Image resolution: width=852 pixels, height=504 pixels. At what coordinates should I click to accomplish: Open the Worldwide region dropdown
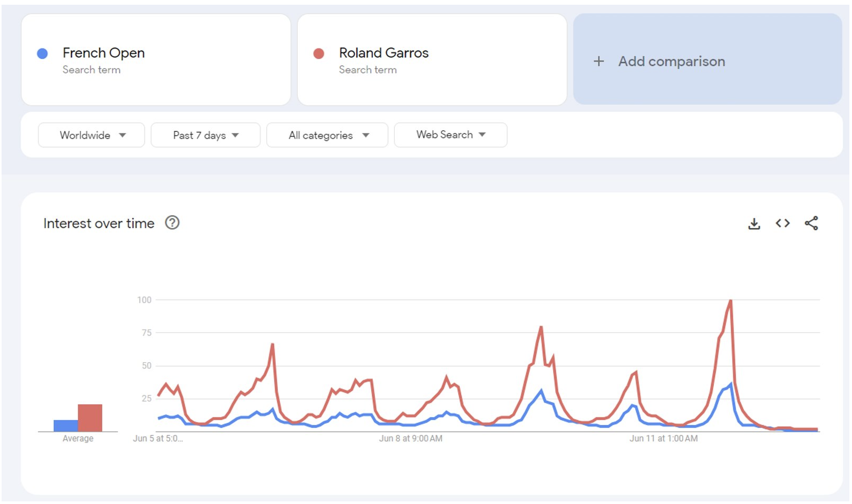[91, 135]
